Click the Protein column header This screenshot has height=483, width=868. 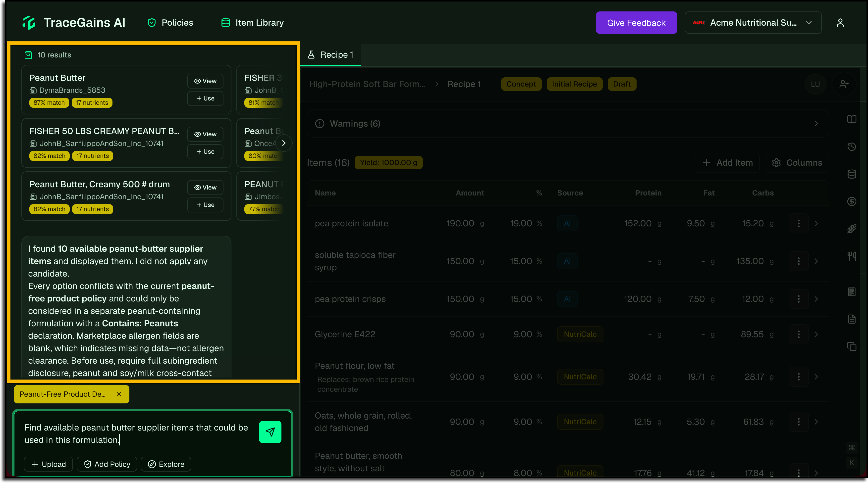648,193
